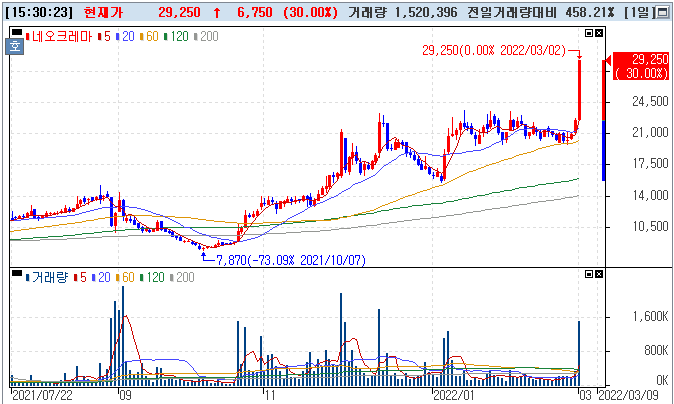Click the 21,000 price axis label
The width and height of the screenshot is (674, 404).
[x=648, y=133]
